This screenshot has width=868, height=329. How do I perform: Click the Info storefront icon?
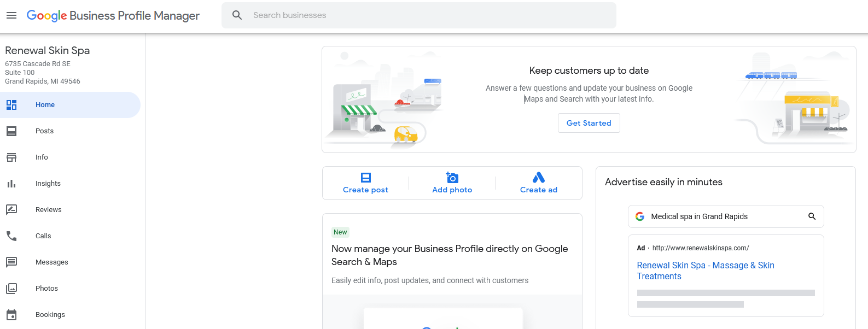click(x=11, y=157)
